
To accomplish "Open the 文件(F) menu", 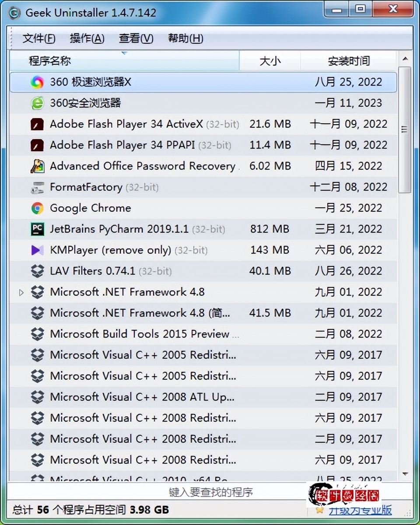I will 39,38.
